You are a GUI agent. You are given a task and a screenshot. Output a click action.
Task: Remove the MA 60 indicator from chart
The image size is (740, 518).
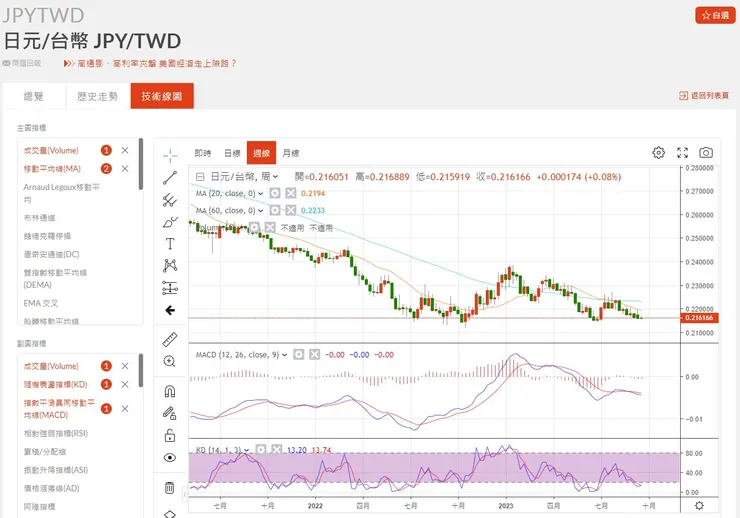click(x=291, y=210)
